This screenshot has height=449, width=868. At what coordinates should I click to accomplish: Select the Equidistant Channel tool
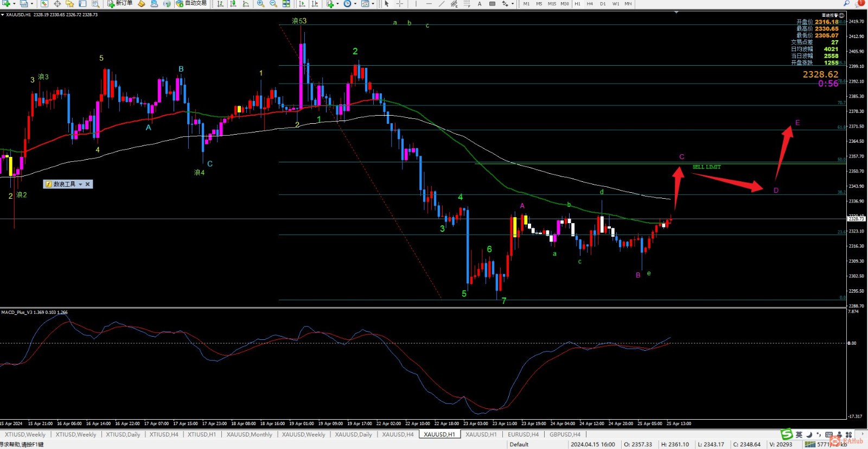(455, 4)
